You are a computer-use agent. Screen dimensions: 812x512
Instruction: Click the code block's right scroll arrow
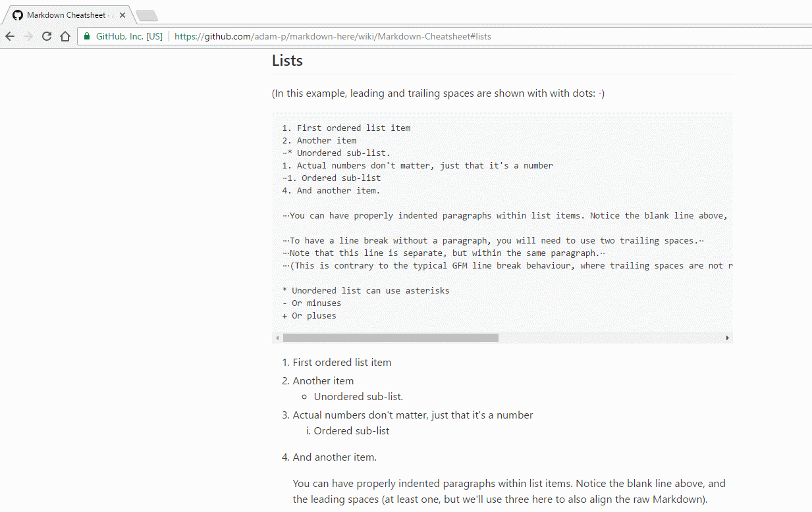click(727, 338)
